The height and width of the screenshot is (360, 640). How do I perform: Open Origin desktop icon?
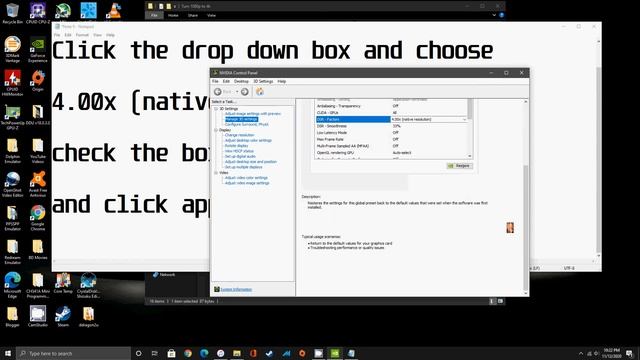click(38, 80)
